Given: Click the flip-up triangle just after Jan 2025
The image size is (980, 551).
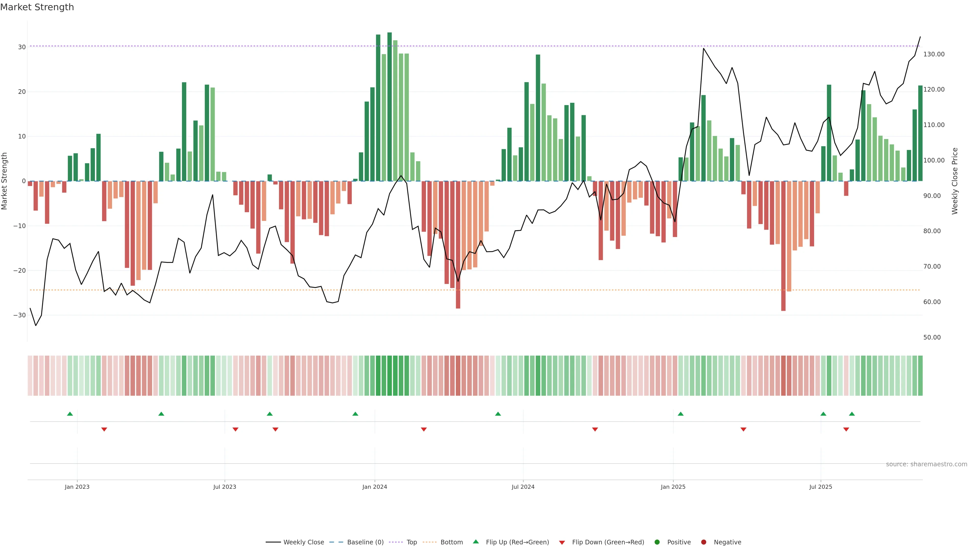Looking at the screenshot, I should (681, 414).
